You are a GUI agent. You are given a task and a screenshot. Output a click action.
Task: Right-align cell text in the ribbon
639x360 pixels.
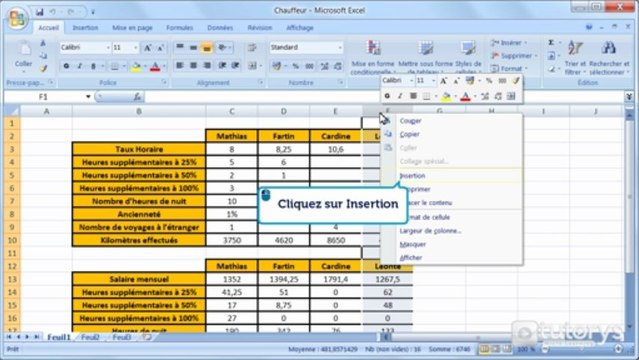pos(207,66)
